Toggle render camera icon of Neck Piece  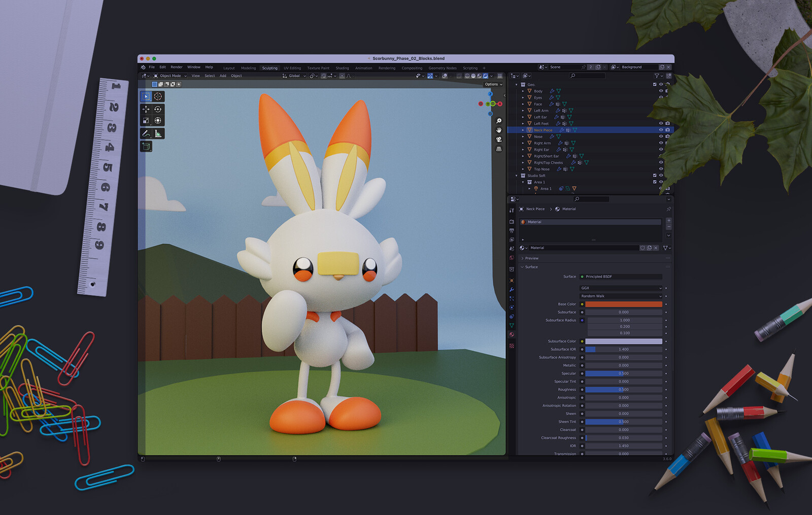pyautogui.click(x=667, y=130)
